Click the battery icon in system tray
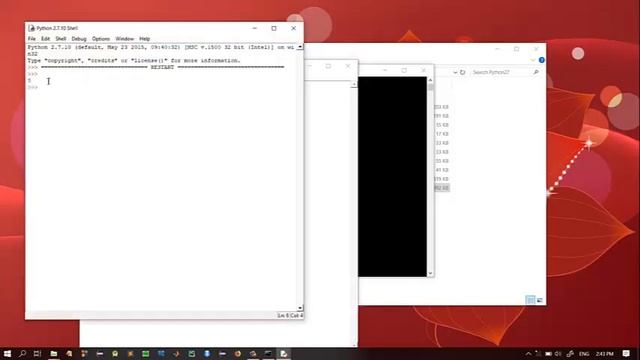This screenshot has width=640, height=360. point(548,353)
